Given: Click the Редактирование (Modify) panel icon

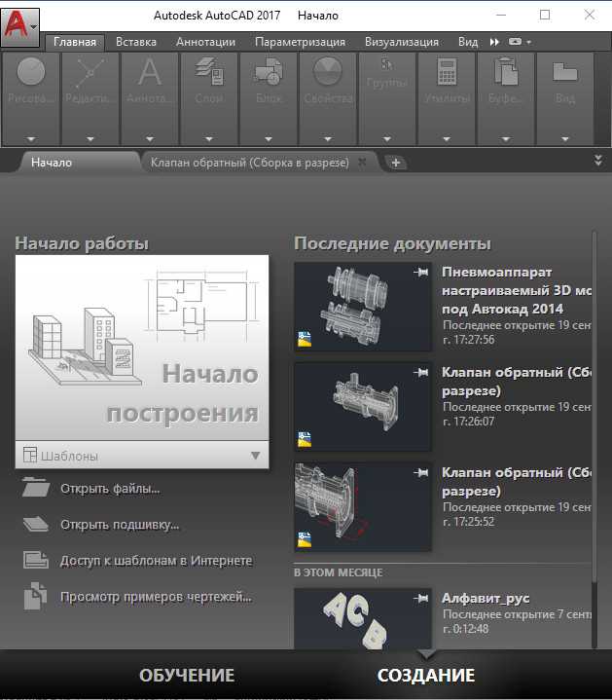Looking at the screenshot, I should tap(90, 72).
